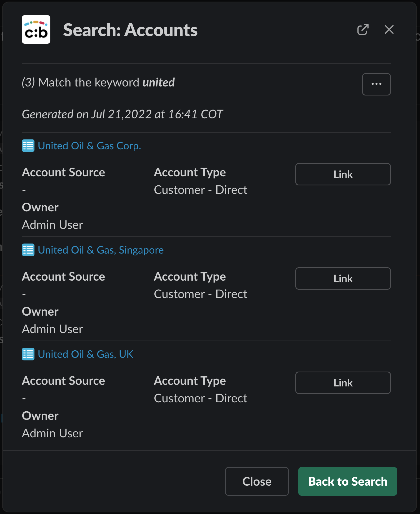Click Customer - Direct type for the UK account

[x=200, y=398]
